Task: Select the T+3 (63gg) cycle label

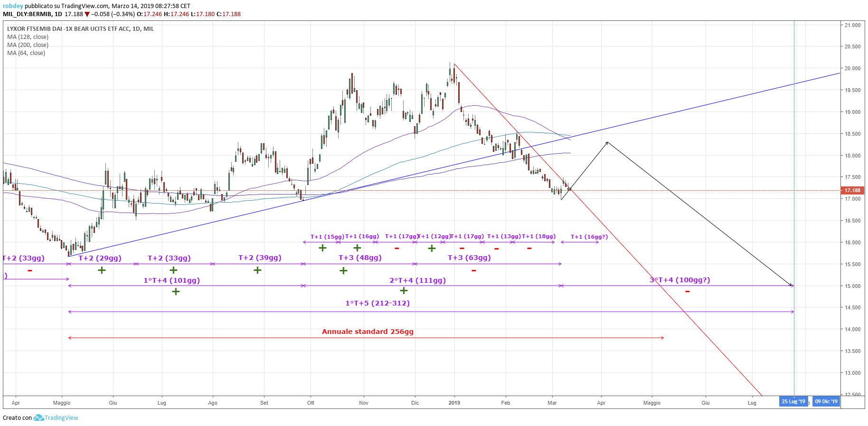Action: click(469, 258)
